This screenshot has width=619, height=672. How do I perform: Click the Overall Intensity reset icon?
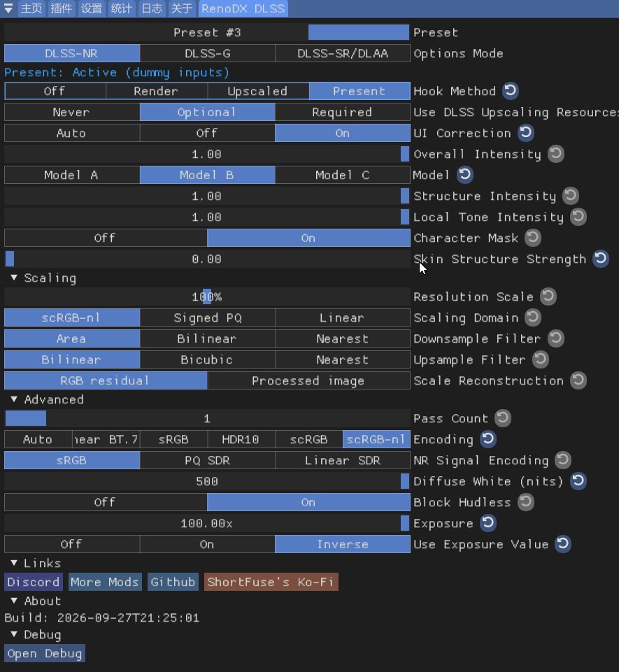(556, 154)
